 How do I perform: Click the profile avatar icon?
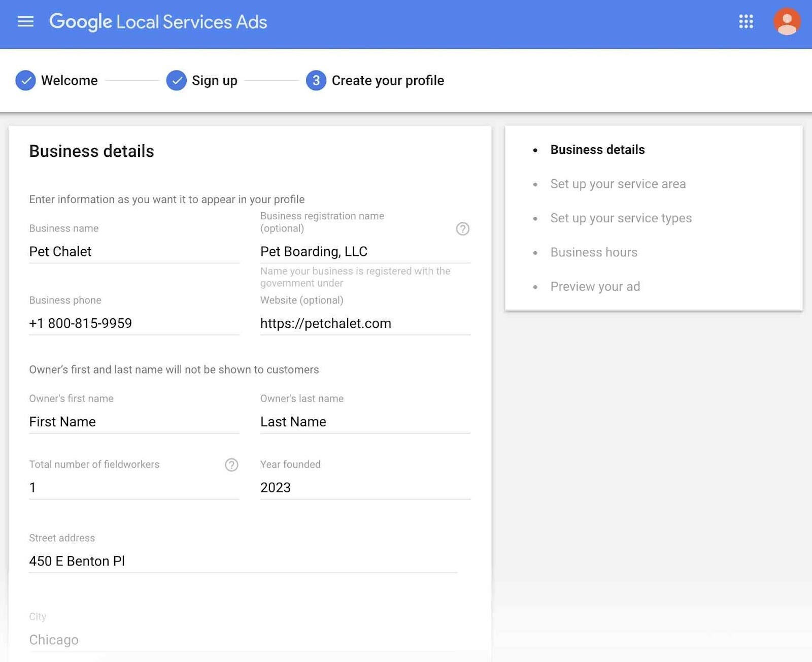point(786,22)
